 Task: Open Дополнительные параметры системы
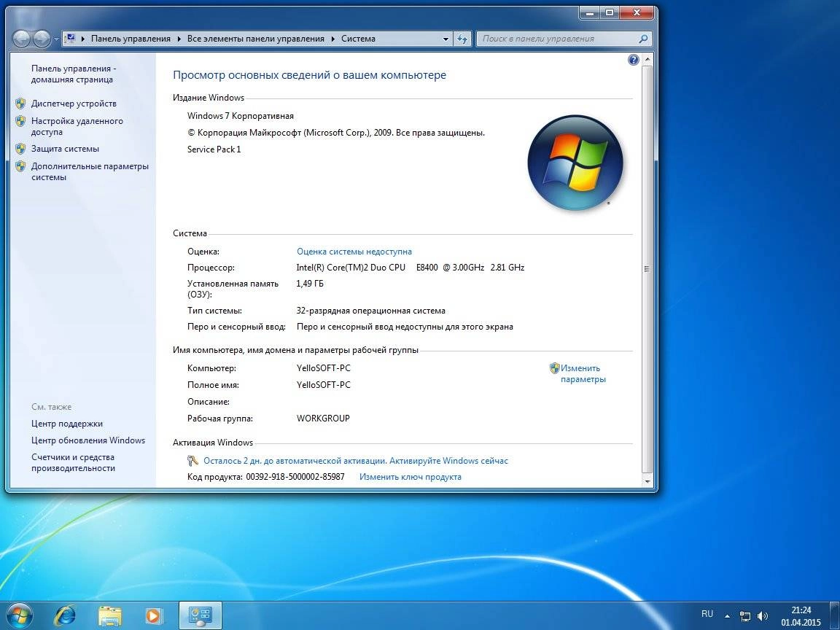pyautogui.click(x=90, y=171)
